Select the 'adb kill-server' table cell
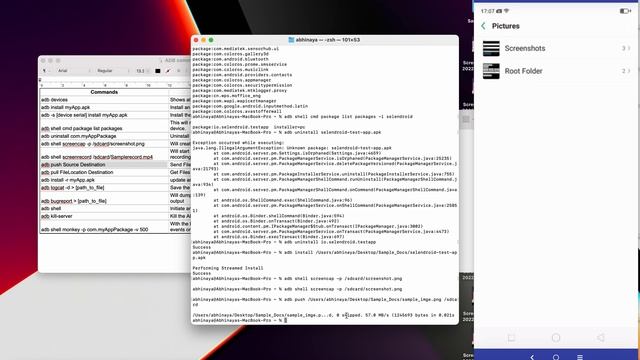The width and height of the screenshot is (640, 360). pyautogui.click(x=104, y=216)
